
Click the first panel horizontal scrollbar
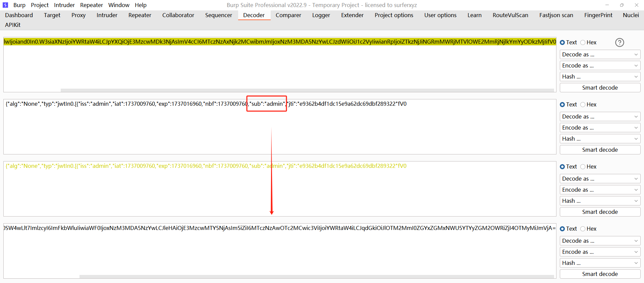pos(307,90)
